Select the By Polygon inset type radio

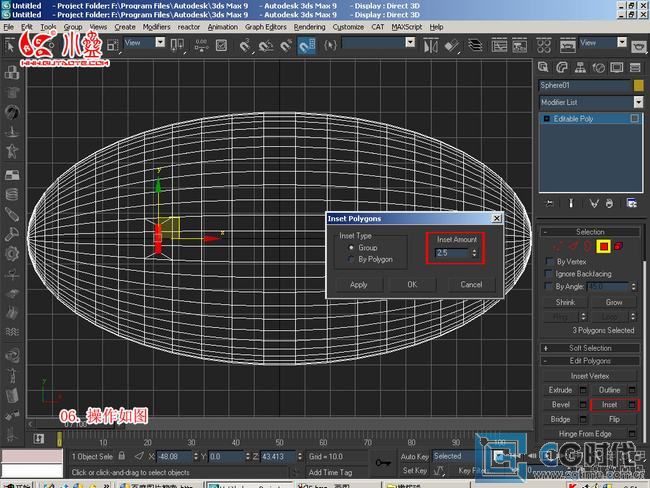[351, 259]
